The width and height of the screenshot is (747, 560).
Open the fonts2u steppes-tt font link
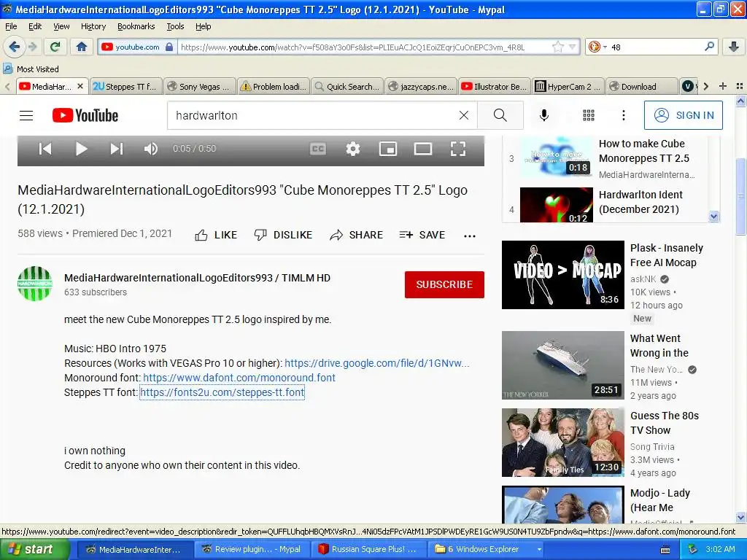pyautogui.click(x=222, y=392)
